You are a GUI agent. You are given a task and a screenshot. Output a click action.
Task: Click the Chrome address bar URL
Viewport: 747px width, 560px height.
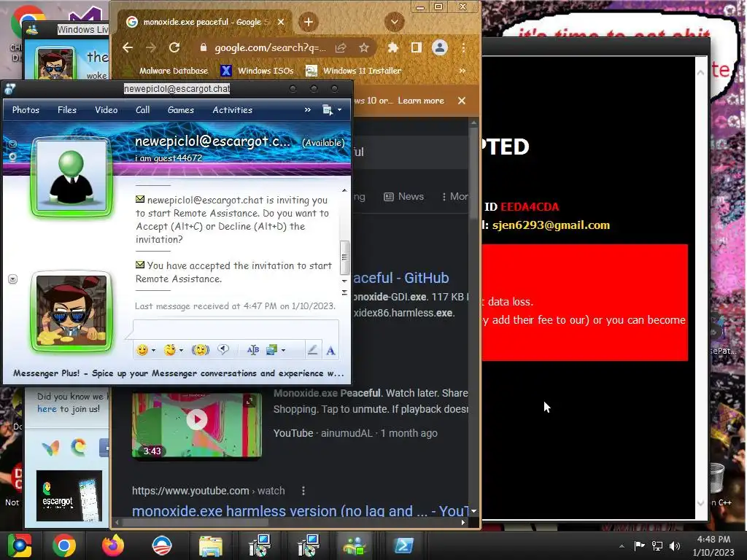(270, 47)
